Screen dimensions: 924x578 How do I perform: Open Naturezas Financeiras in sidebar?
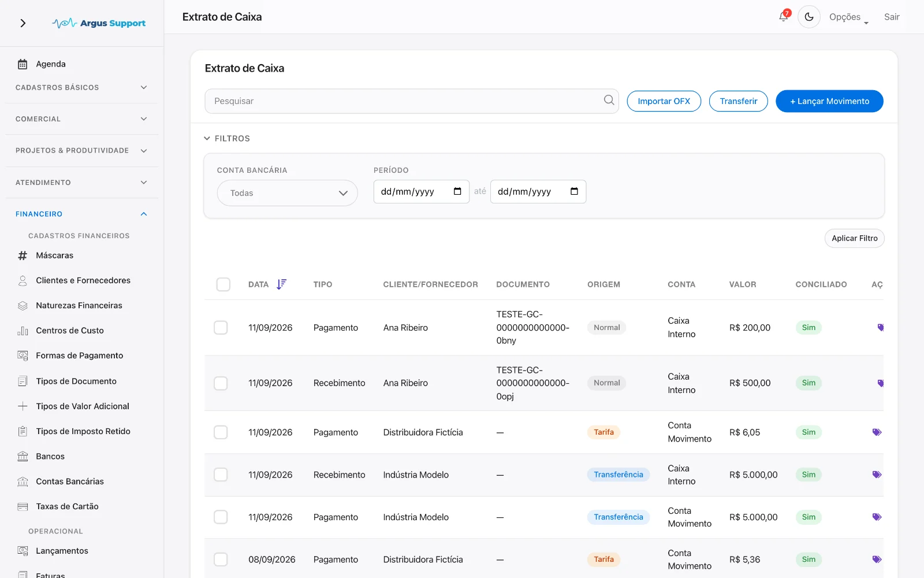click(x=70, y=305)
